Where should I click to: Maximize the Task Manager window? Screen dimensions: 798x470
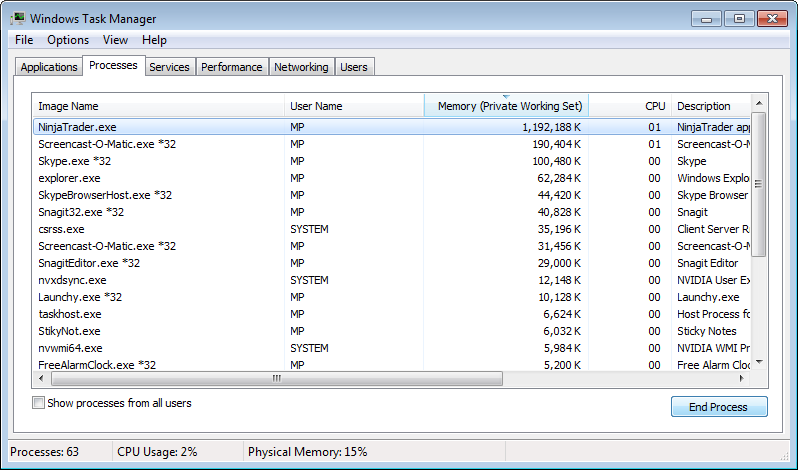pos(739,19)
